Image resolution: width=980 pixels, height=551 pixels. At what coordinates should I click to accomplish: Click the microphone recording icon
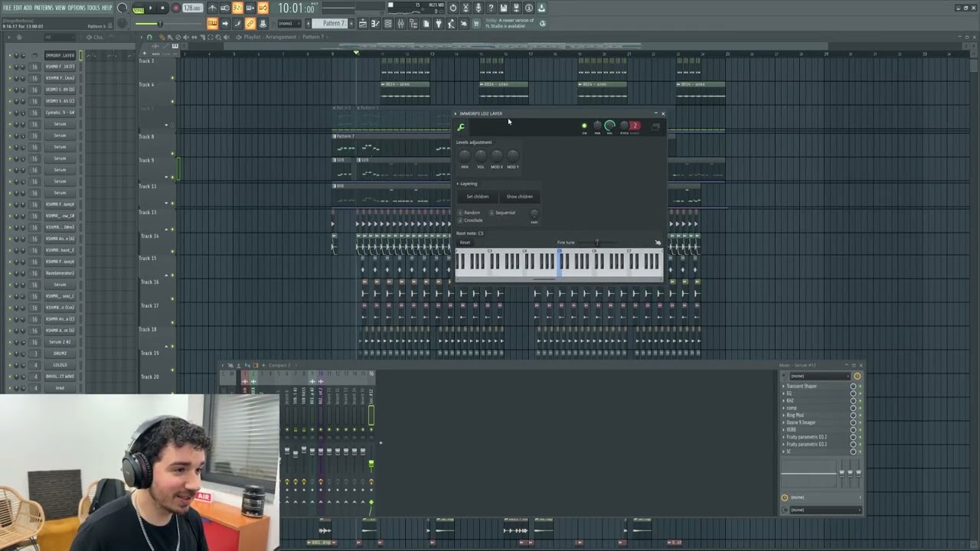tap(479, 8)
